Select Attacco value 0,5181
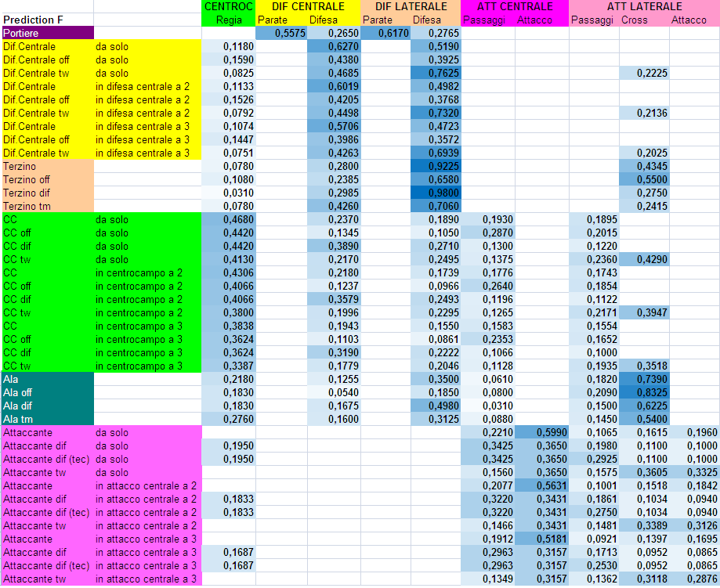This screenshot has height=588, width=720. (542, 539)
